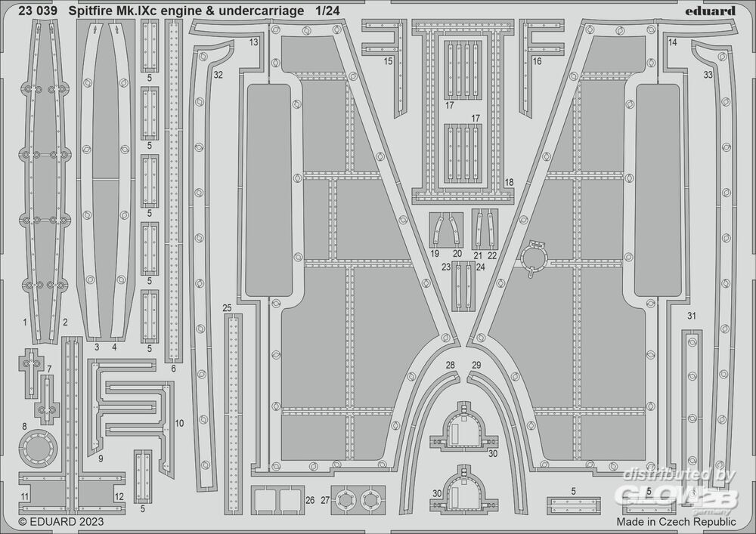Click the eduard logo
The height and width of the screenshot is (534, 756).
click(712, 11)
